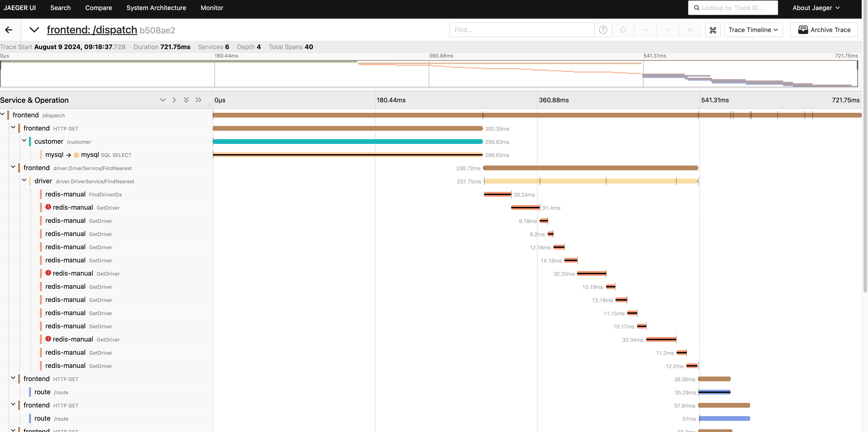Click the back arrow icon
The height and width of the screenshot is (432, 868).
click(9, 30)
